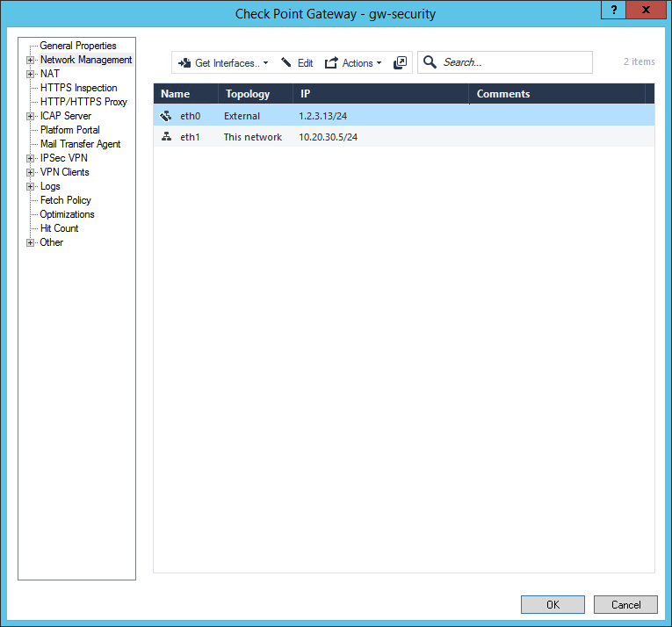
Task: Click the help question mark button
Action: 613,9
